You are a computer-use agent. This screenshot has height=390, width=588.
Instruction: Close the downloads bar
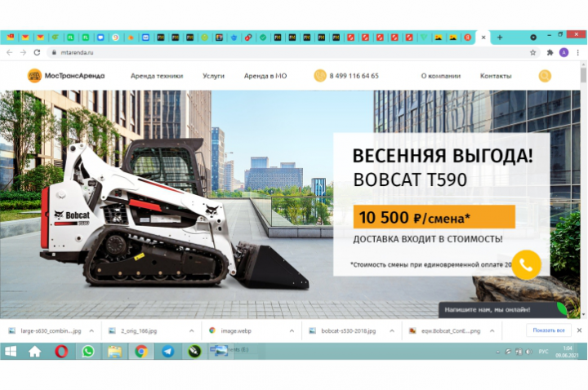tap(579, 330)
